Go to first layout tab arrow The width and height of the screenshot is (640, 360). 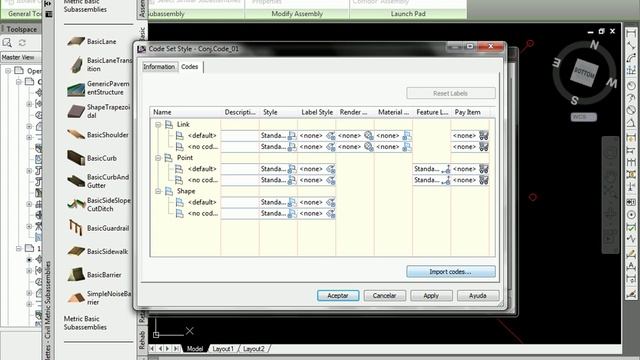(152, 349)
